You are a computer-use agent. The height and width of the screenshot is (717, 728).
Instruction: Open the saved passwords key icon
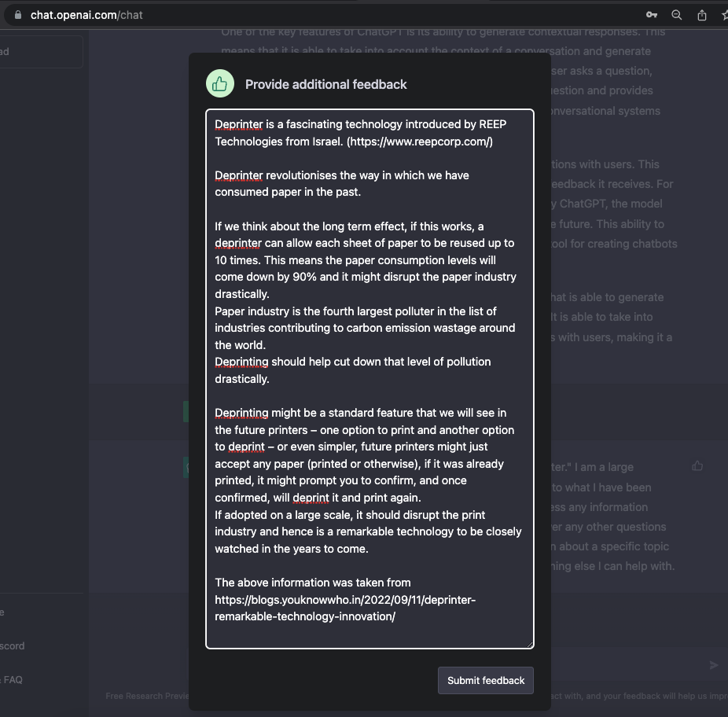coord(652,15)
